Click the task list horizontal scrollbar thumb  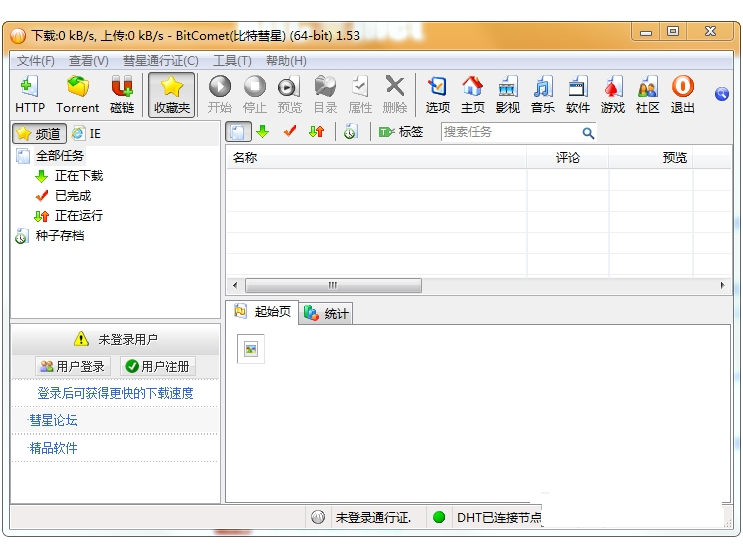tap(333, 285)
